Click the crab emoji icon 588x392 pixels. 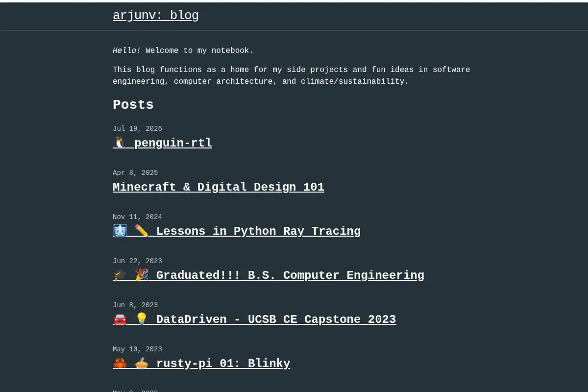tap(120, 364)
